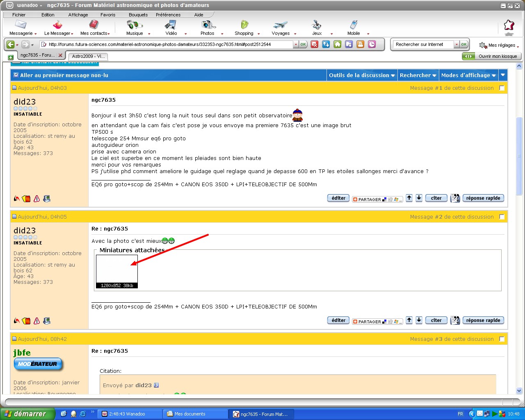Screen dimensions: 525x420
Task: Launch Le Messager icon
Action: (58, 25)
